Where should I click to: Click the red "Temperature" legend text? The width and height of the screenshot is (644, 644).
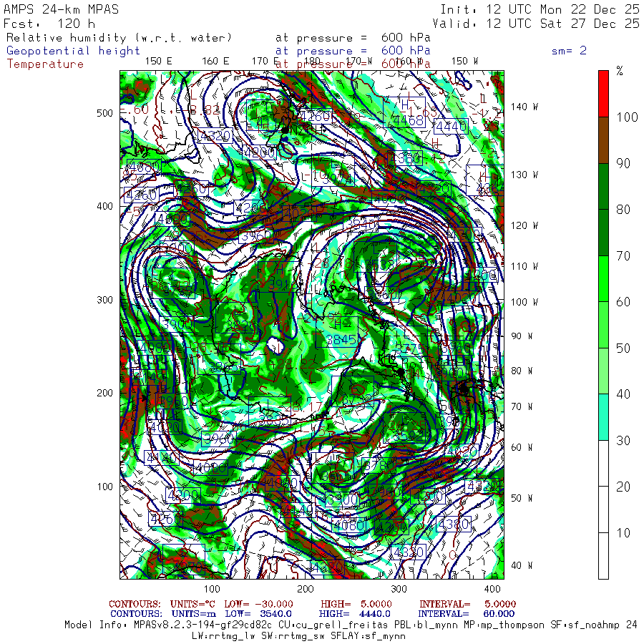45,64
